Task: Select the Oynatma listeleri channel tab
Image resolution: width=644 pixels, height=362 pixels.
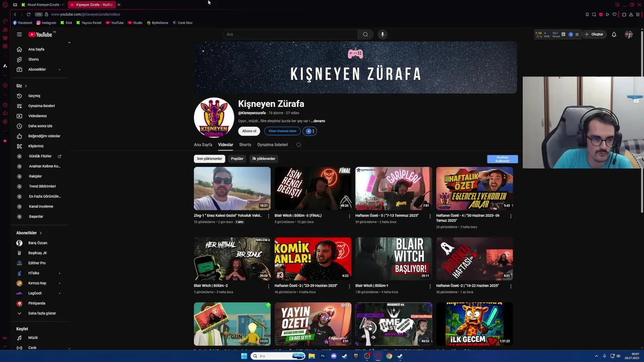Action: point(272,145)
